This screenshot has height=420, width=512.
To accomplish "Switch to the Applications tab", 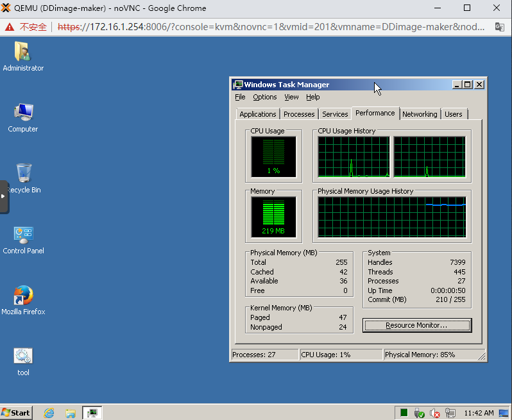I will [258, 114].
